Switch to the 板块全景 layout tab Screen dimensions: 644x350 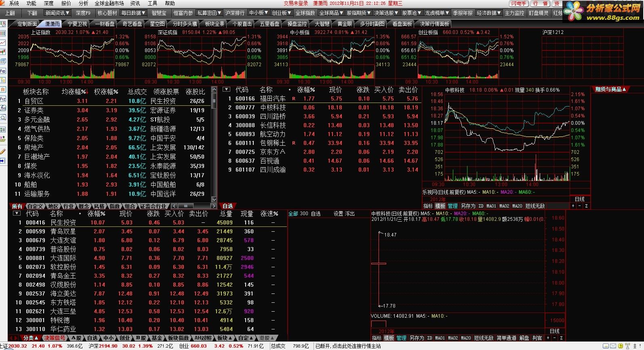tap(215, 24)
